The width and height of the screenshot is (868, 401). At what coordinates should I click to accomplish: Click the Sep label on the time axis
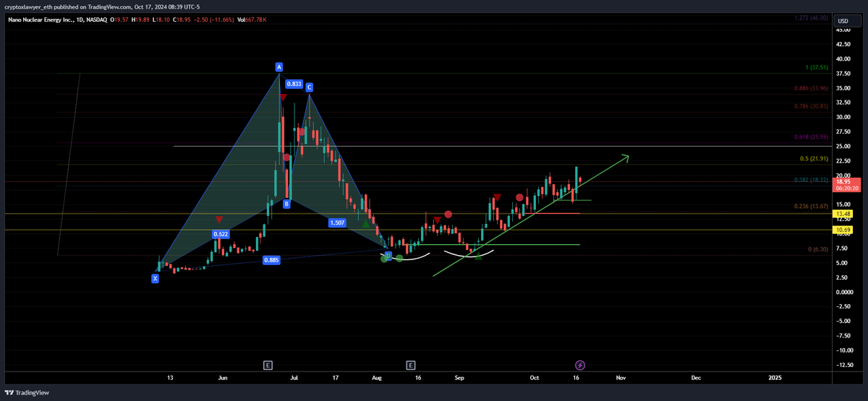459,378
